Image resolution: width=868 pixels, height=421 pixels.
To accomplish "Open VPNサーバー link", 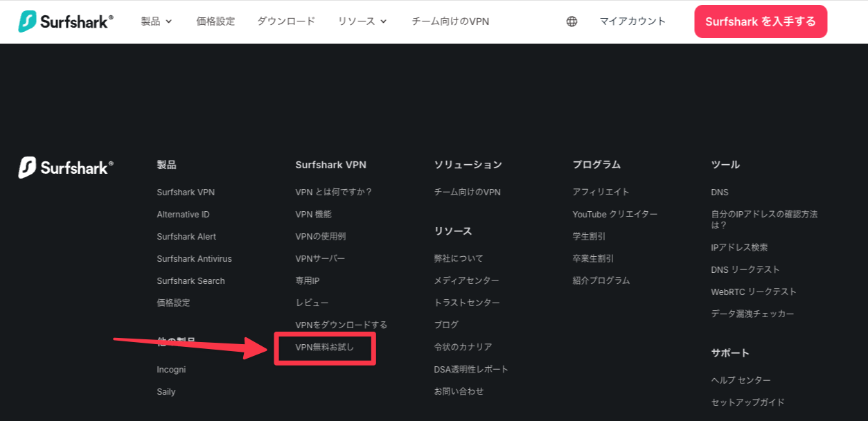I will 320,258.
